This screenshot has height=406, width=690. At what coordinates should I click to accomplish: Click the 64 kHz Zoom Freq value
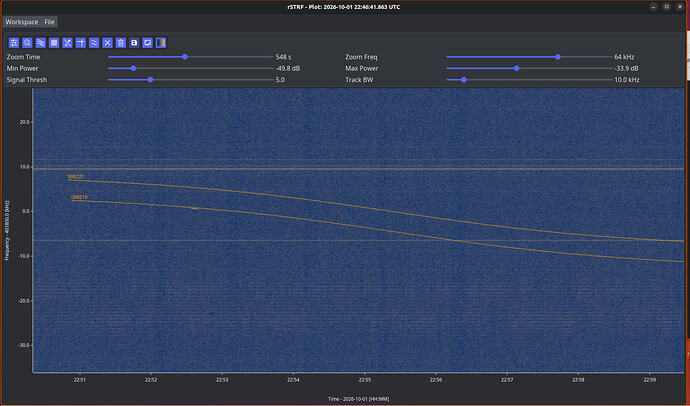tap(624, 57)
